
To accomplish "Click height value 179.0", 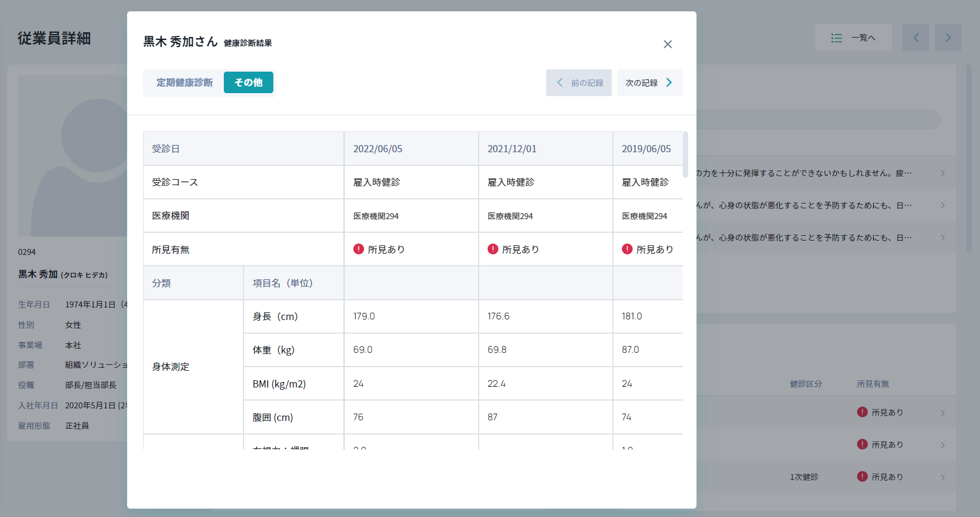I will tap(364, 316).
